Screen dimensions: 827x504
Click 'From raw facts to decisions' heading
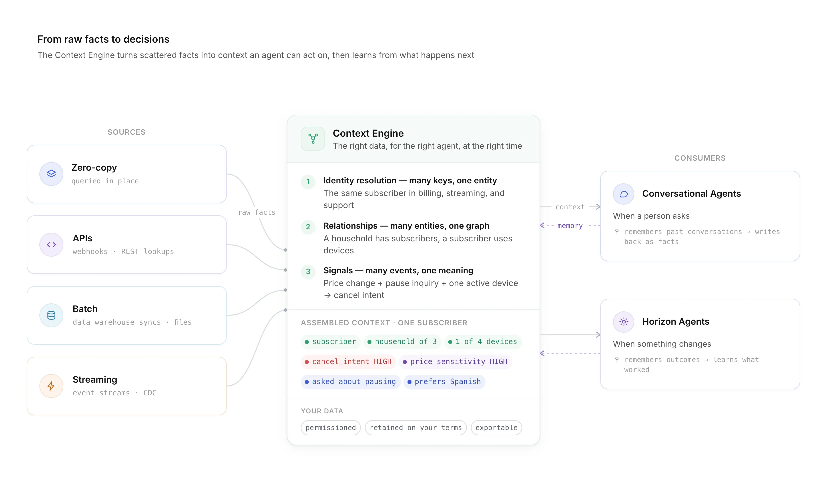(x=103, y=39)
